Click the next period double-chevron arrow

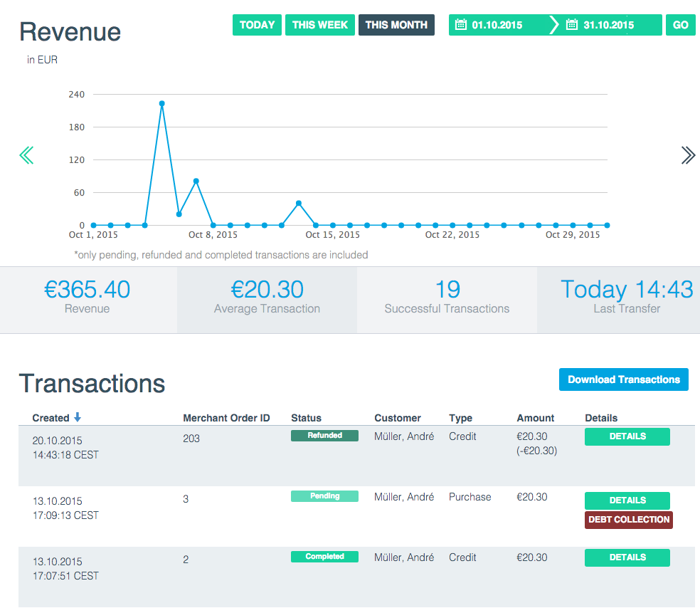(x=687, y=155)
